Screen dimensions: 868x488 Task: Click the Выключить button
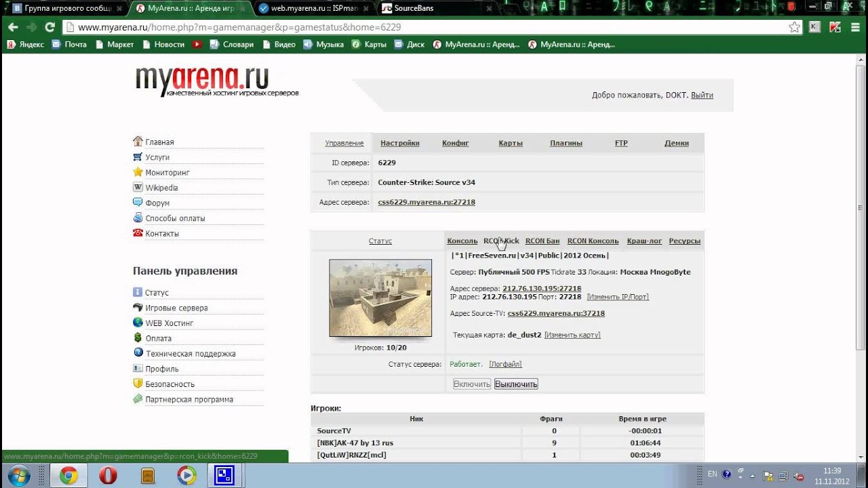[x=516, y=384]
